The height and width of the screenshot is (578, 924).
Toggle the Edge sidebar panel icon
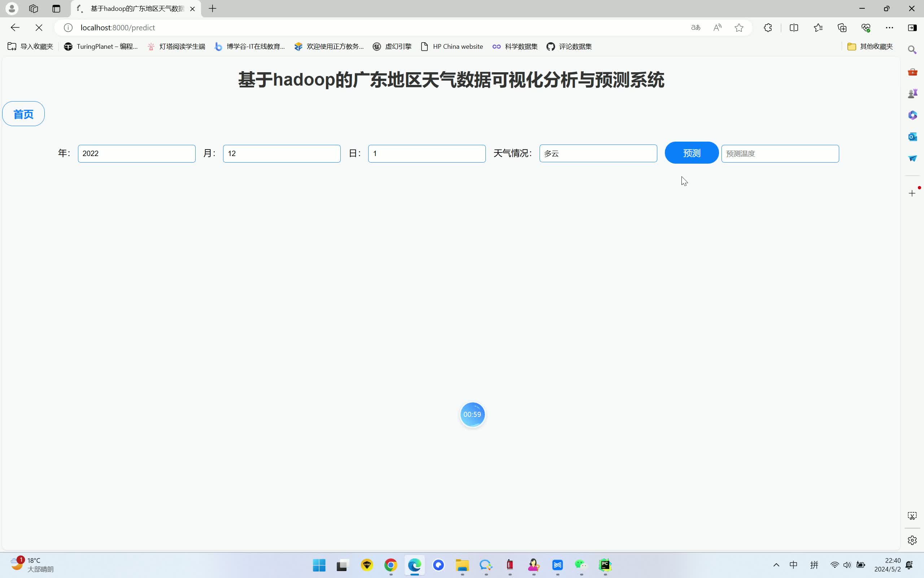(x=912, y=27)
